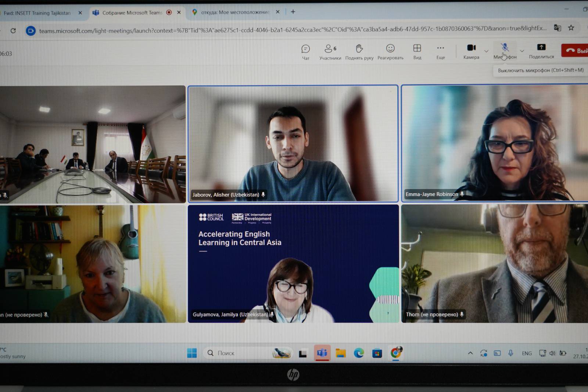Open the Еще more options menu
This screenshot has width=588, height=392.
coord(440,52)
